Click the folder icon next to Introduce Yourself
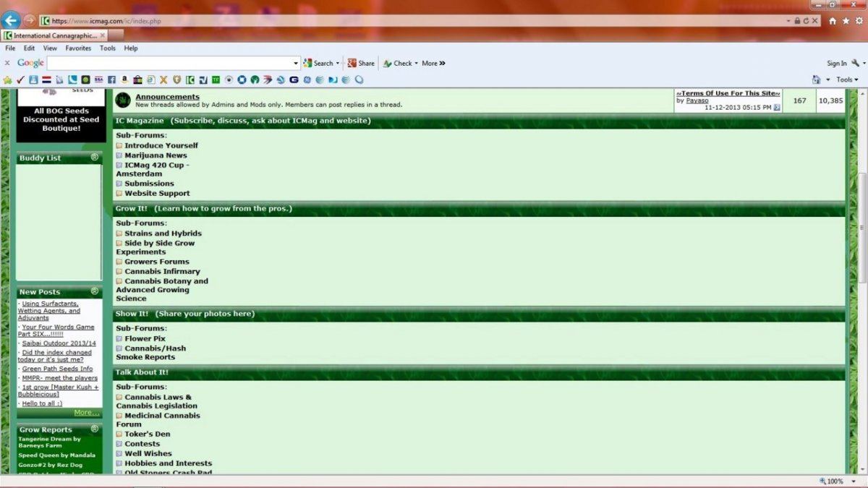 pos(119,146)
